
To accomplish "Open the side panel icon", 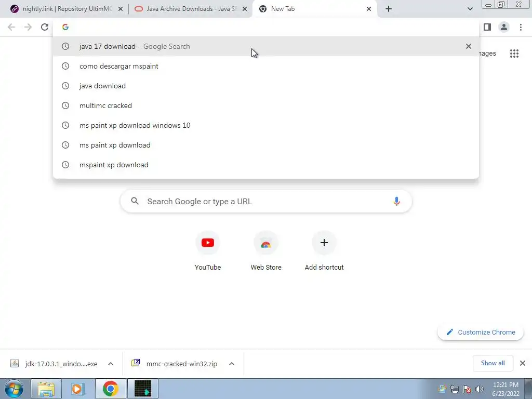I will 487,27.
